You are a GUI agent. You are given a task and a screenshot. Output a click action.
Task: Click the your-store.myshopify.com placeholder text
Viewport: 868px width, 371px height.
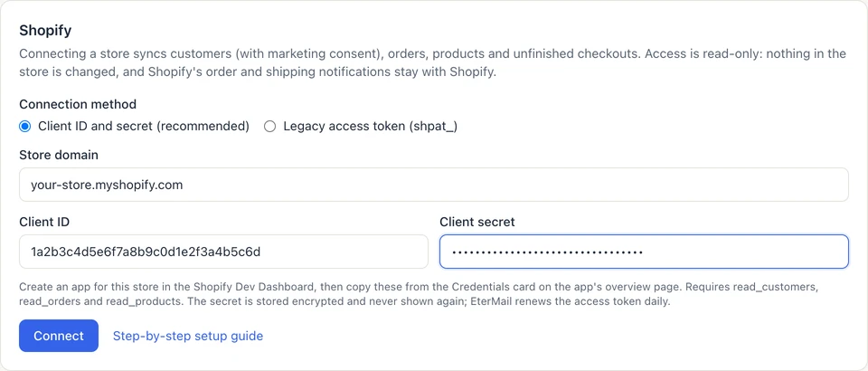coord(107,185)
